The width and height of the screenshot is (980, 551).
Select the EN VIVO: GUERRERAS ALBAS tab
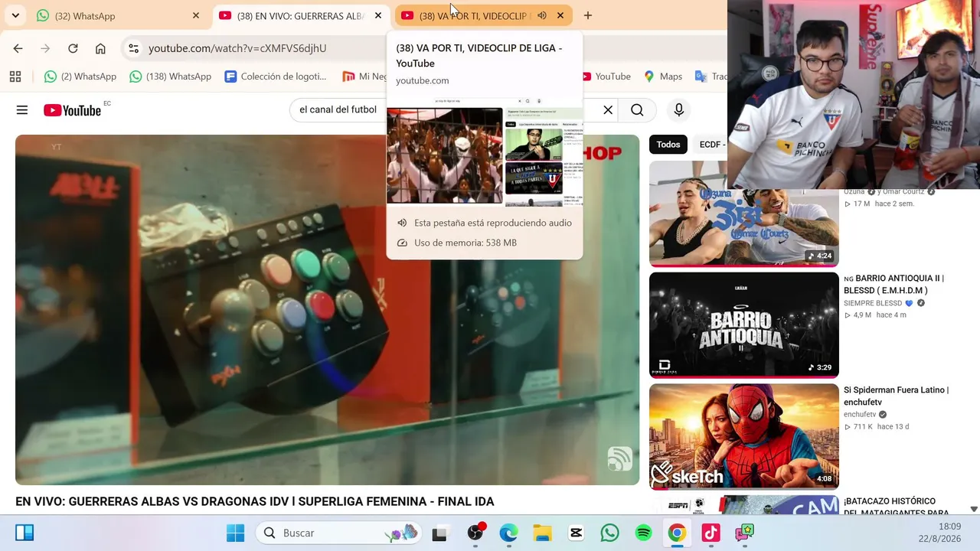click(301, 15)
